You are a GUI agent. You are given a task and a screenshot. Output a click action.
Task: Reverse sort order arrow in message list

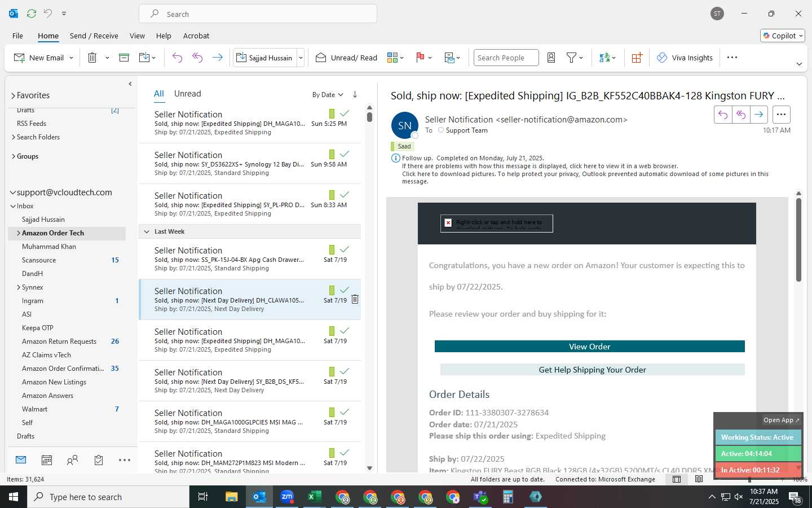(355, 94)
